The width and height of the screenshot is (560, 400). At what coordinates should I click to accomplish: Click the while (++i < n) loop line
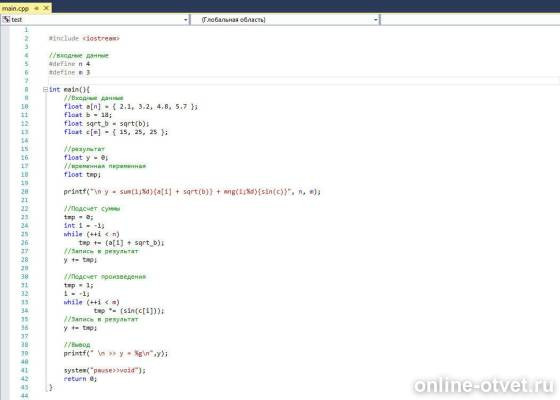[x=91, y=234]
